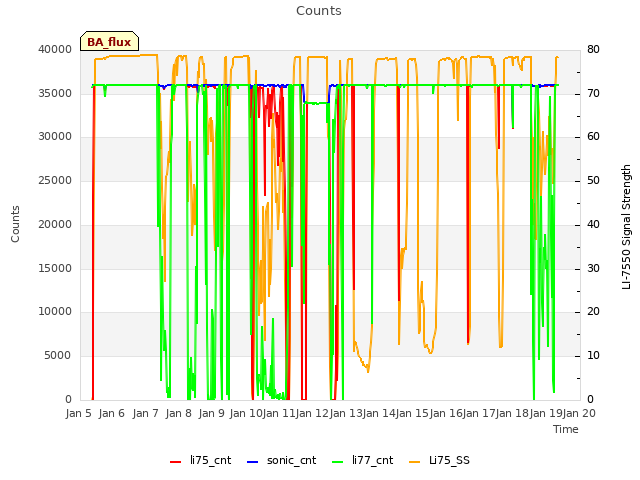Click the orange Li75_SS legend swatch
Viewport: 640px width, 480px height.
(414, 462)
